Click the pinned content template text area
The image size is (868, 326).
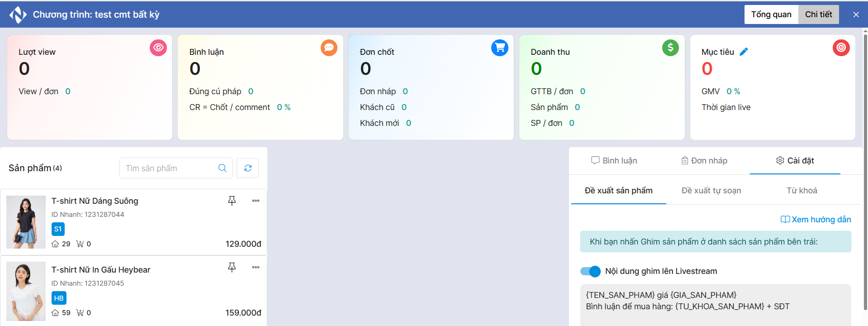(716, 304)
